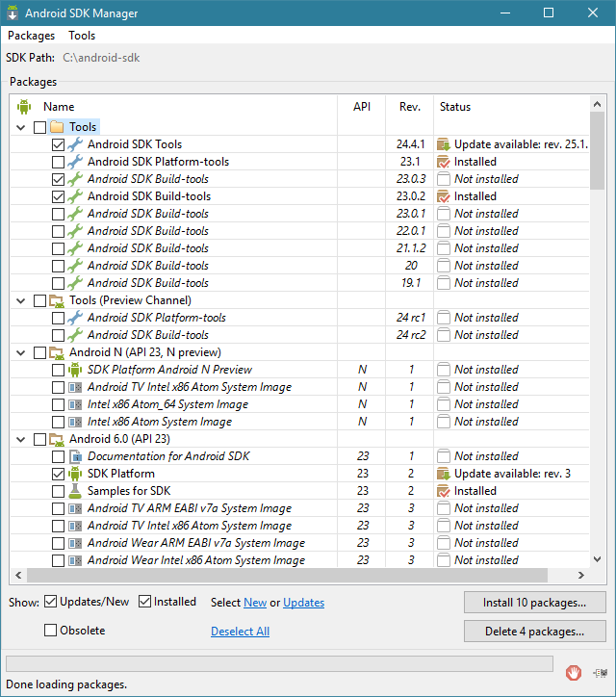
Task: Open the Packages menu
Action: coord(31,36)
